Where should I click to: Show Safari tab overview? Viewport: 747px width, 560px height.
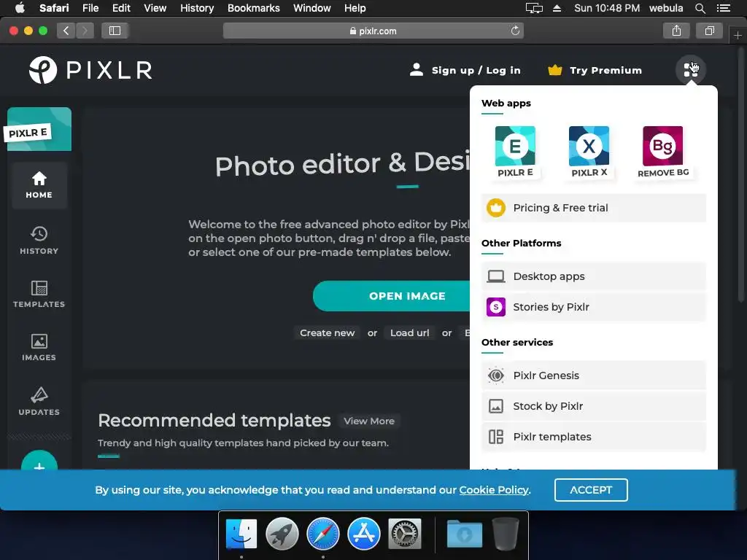709,31
